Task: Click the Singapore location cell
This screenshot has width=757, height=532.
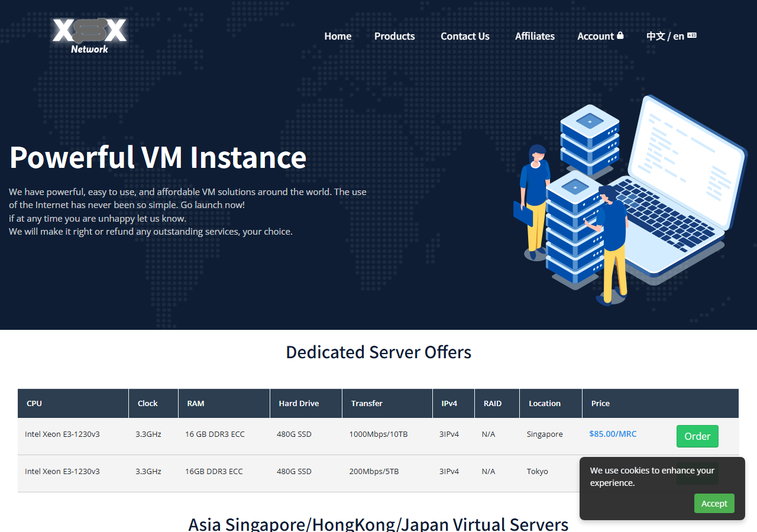Action: 545,434
